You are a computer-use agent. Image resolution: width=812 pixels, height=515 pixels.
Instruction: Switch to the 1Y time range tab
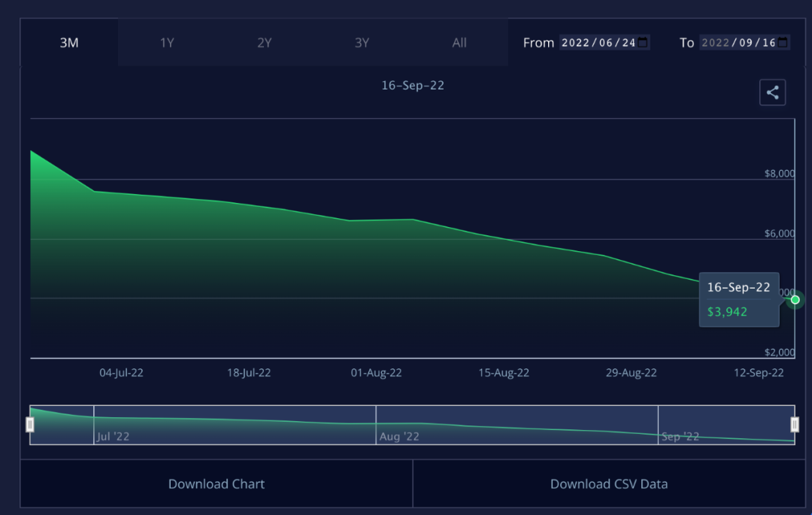coord(167,43)
